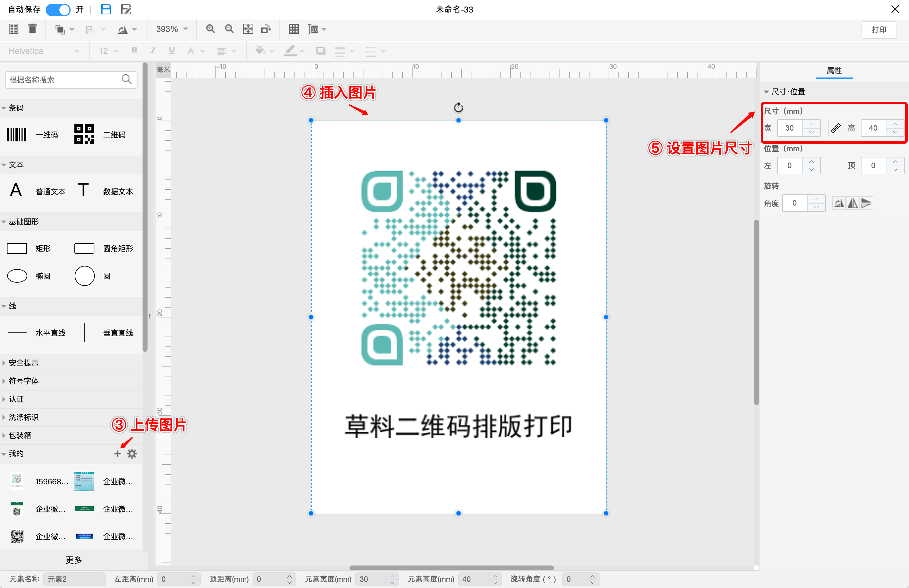
Task: Open the layer order dropdown
Action: 64,29
